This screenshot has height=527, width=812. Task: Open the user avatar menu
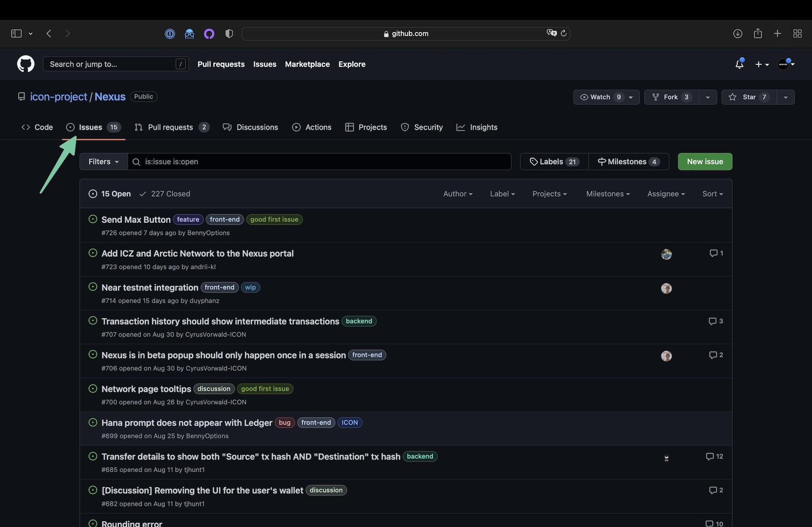(786, 64)
